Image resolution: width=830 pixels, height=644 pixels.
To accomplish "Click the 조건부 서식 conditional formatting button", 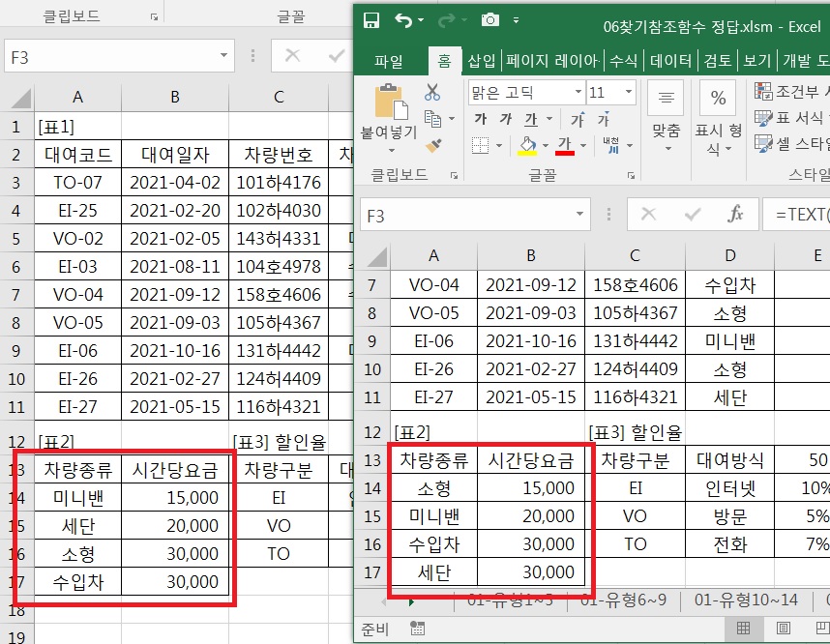I will point(790,92).
